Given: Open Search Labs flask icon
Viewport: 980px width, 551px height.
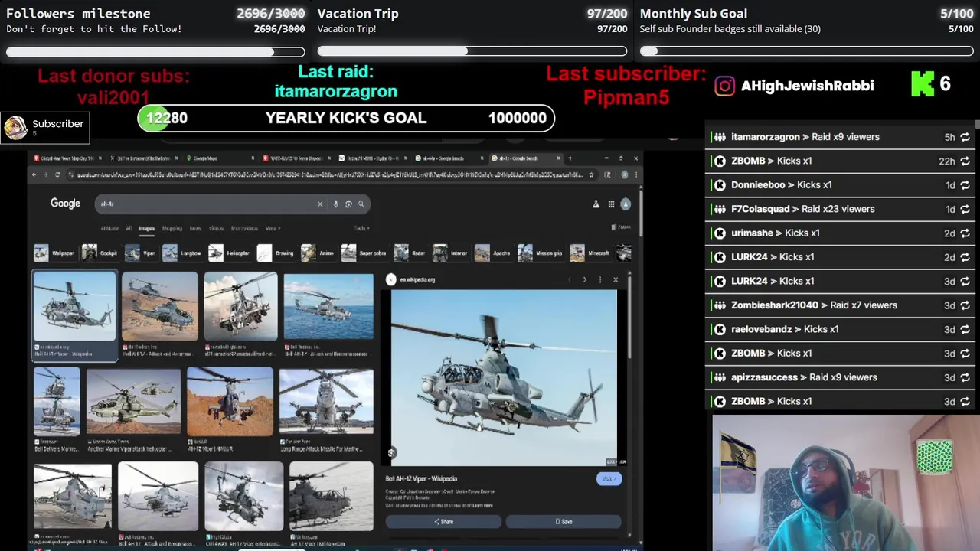Looking at the screenshot, I should [596, 204].
